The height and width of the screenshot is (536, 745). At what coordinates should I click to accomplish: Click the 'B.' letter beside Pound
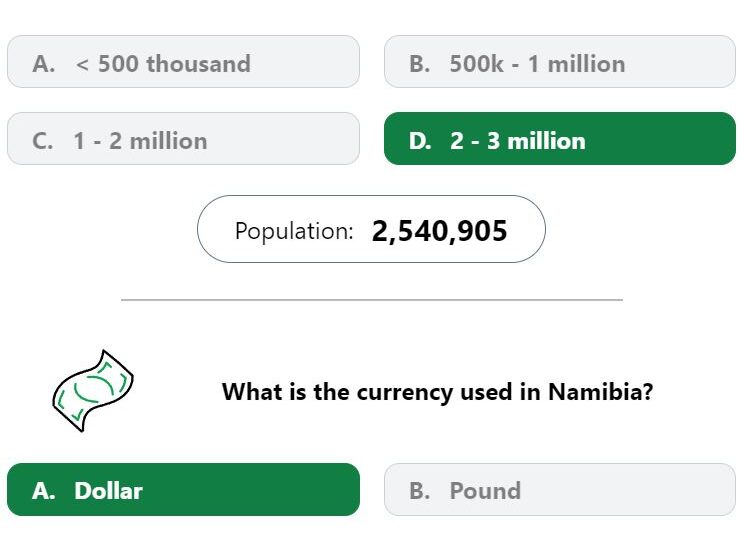pos(420,491)
